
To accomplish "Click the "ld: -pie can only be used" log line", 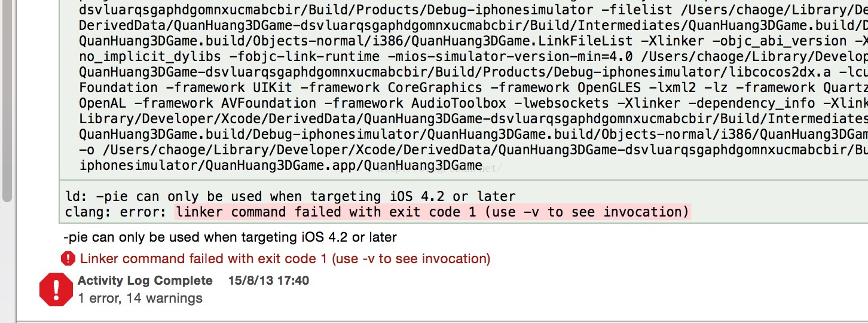I will (290, 196).
